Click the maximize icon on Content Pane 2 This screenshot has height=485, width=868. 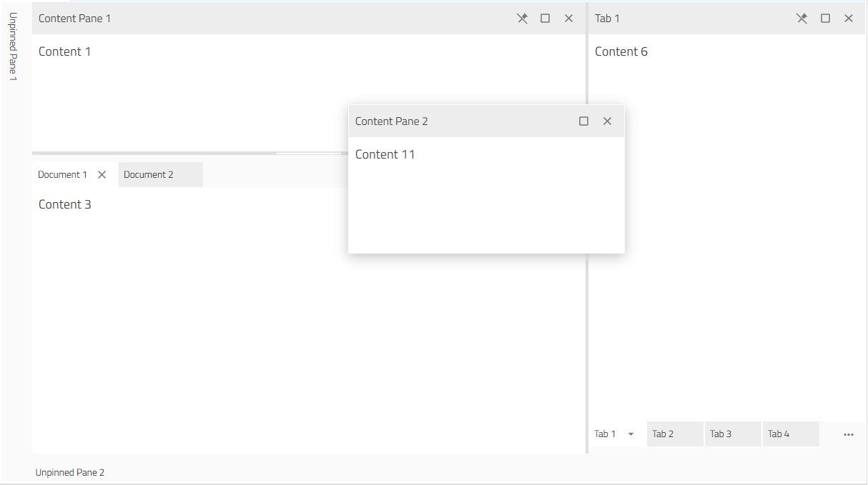pyautogui.click(x=583, y=121)
